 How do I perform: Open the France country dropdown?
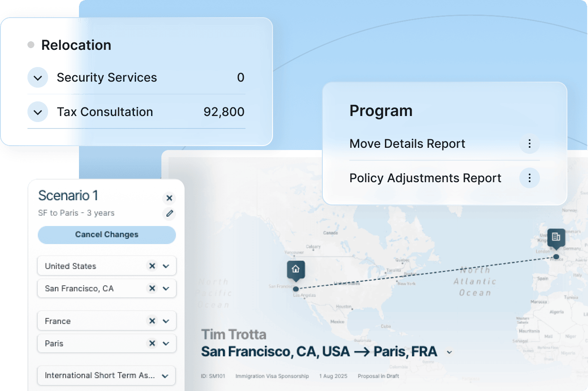tap(166, 321)
